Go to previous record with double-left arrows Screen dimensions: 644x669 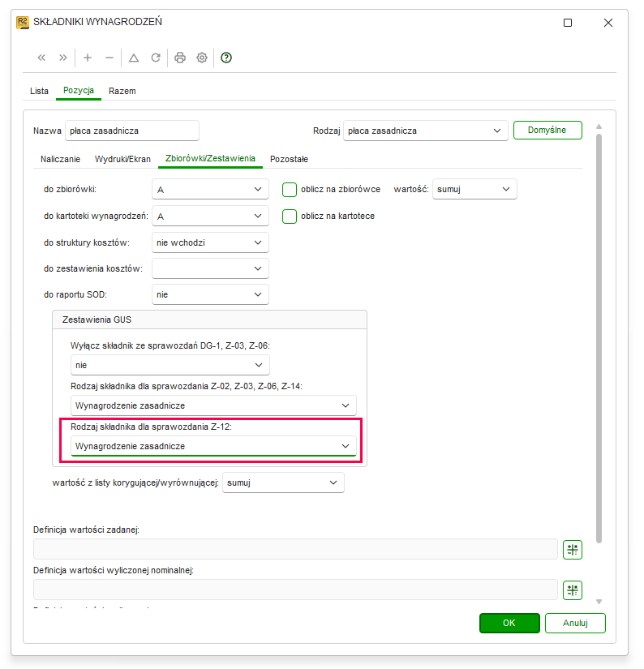pyautogui.click(x=41, y=58)
